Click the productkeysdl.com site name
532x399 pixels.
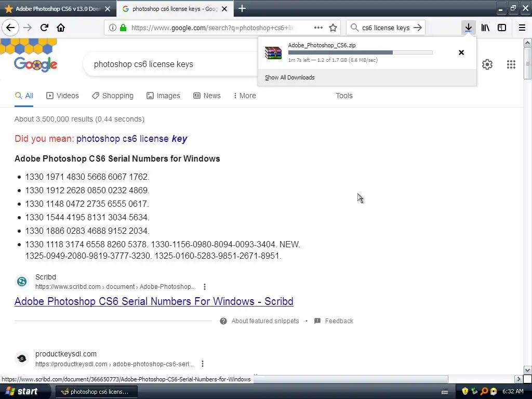pyautogui.click(x=66, y=354)
